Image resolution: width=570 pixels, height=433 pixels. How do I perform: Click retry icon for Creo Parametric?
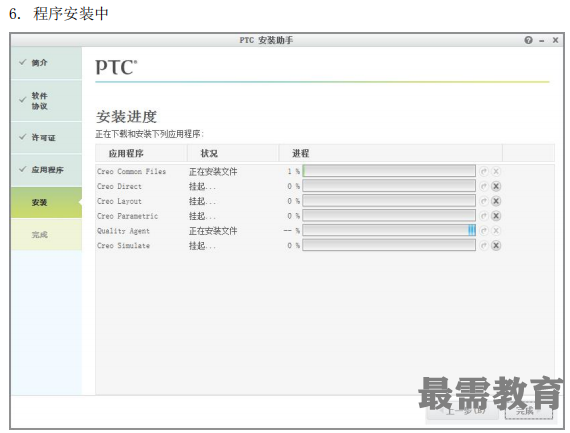point(483,216)
